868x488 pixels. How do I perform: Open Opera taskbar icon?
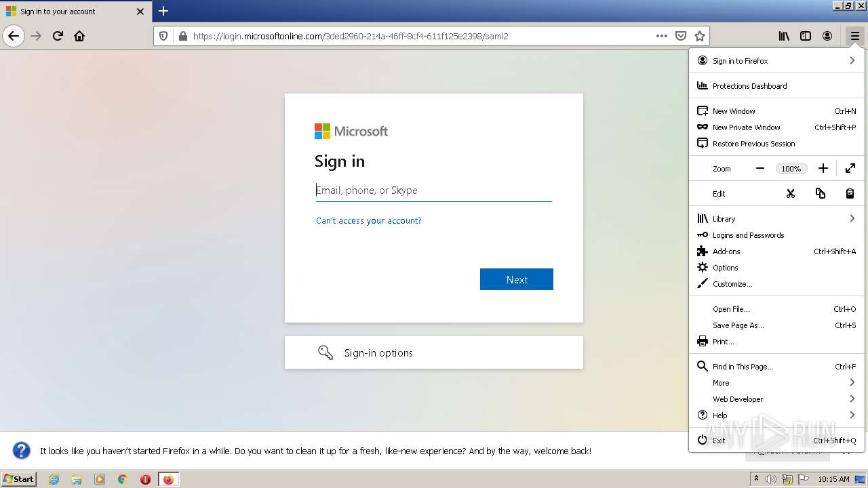145,479
